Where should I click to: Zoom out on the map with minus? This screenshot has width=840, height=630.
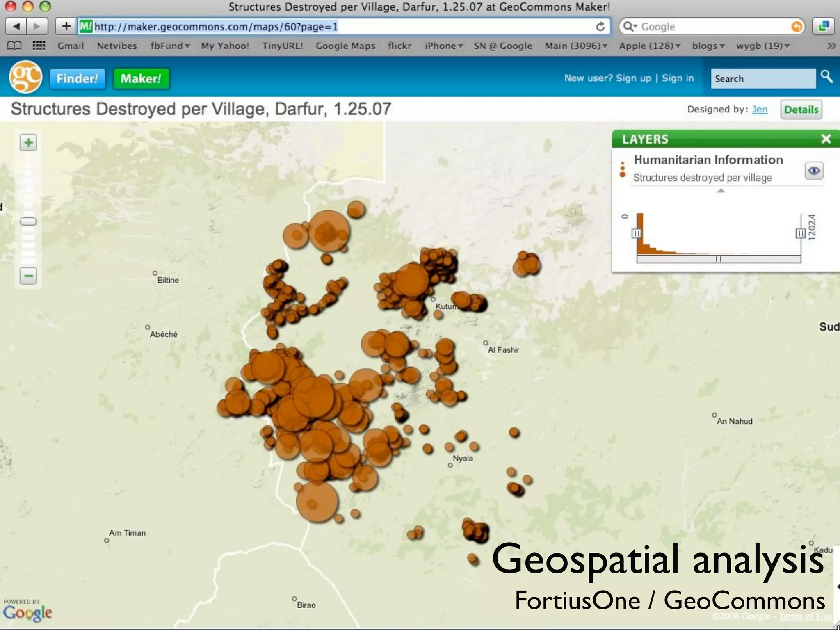tap(28, 276)
